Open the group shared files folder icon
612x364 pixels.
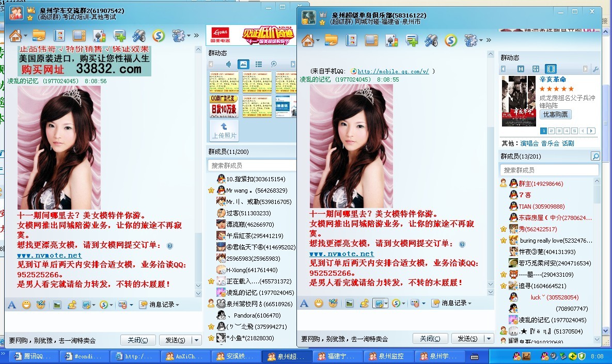pos(331,39)
